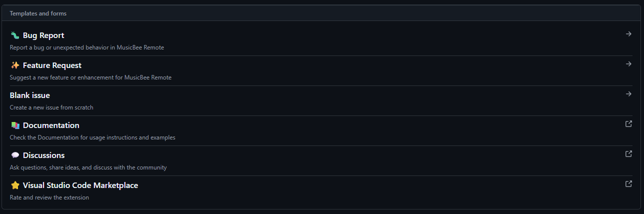Click the stacked books Documentation icon
This screenshot has height=214, width=644.
[15, 125]
